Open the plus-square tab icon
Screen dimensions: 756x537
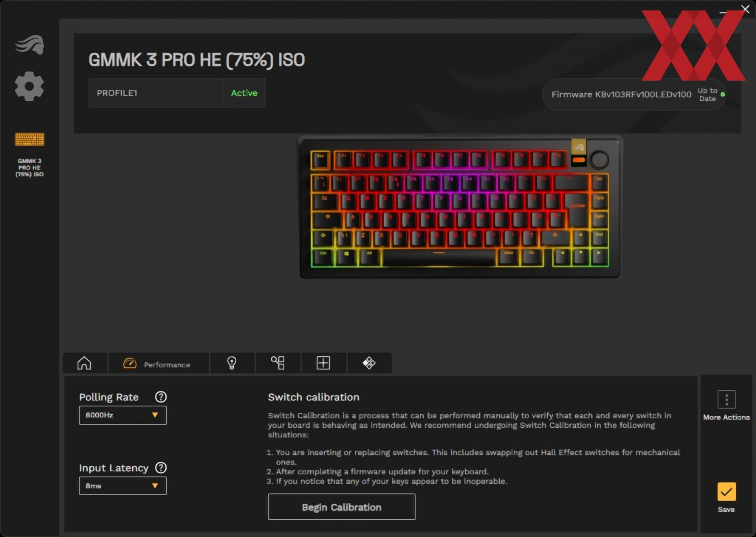coord(323,363)
